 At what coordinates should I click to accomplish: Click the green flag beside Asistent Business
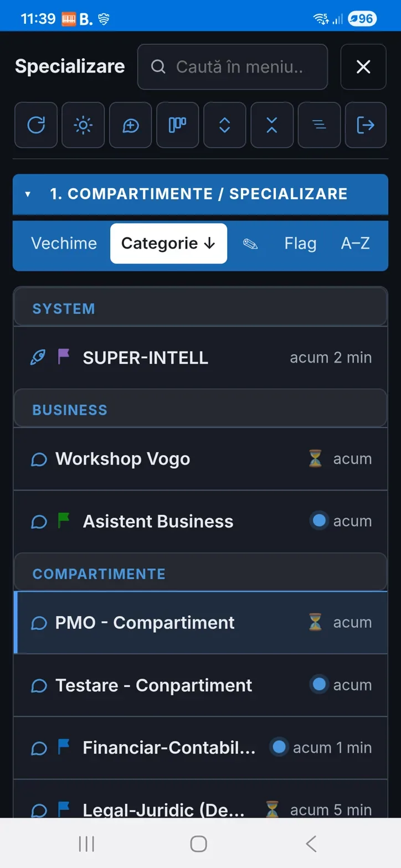click(64, 521)
